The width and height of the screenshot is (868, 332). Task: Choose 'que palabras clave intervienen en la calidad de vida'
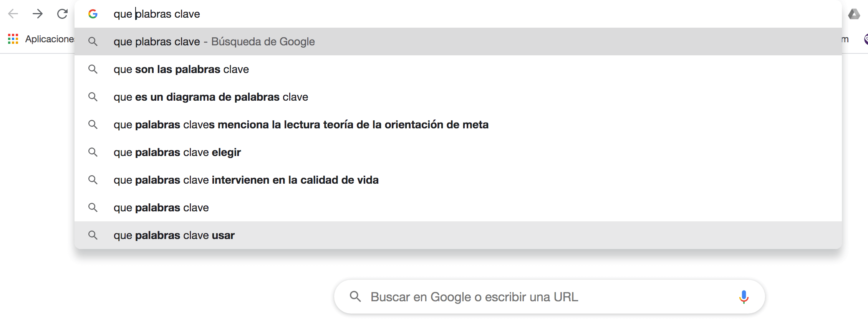pos(246,180)
